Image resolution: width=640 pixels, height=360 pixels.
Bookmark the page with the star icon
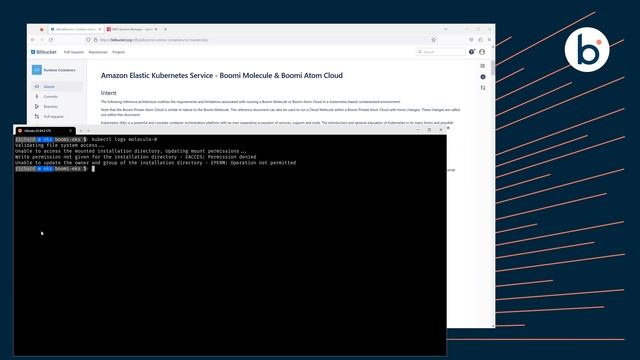[434, 40]
